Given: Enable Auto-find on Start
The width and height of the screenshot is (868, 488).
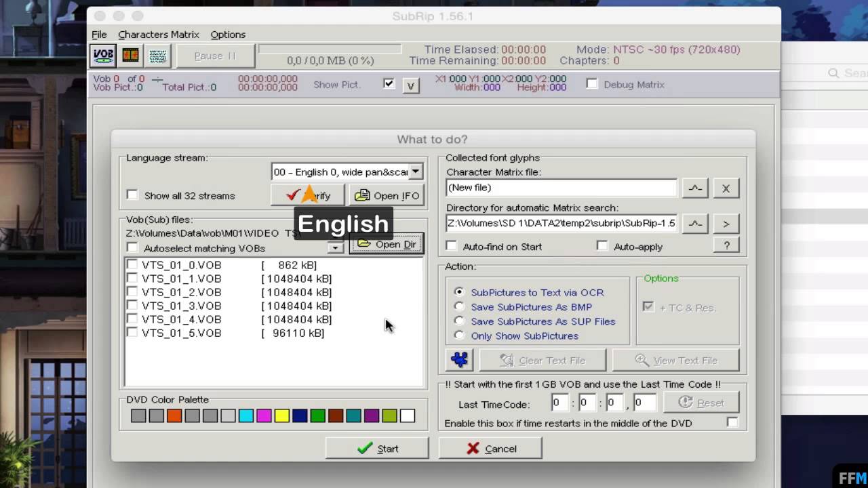Looking at the screenshot, I should tap(452, 246).
